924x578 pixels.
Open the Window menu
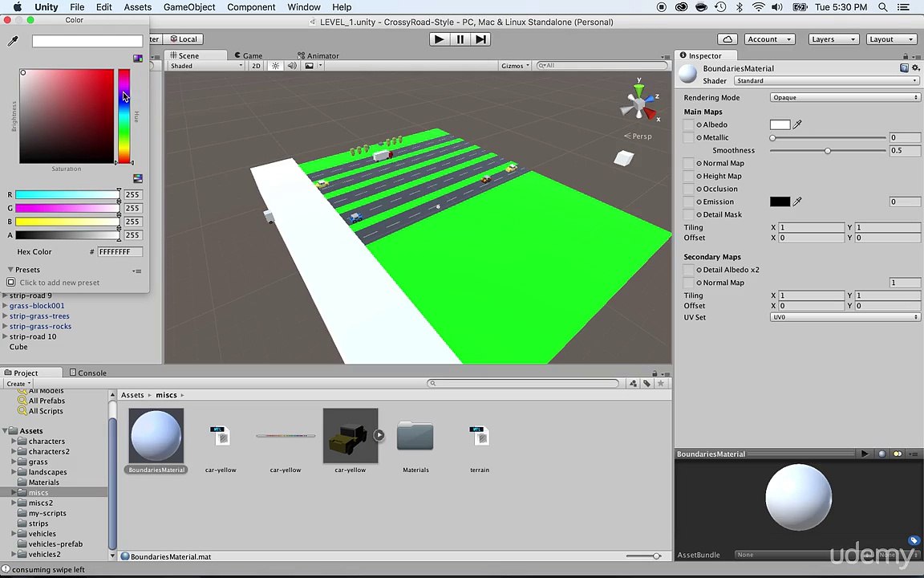coord(303,7)
